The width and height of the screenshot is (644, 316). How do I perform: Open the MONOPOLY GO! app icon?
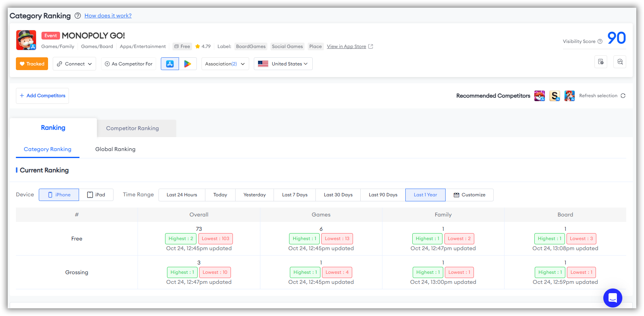(x=26, y=40)
